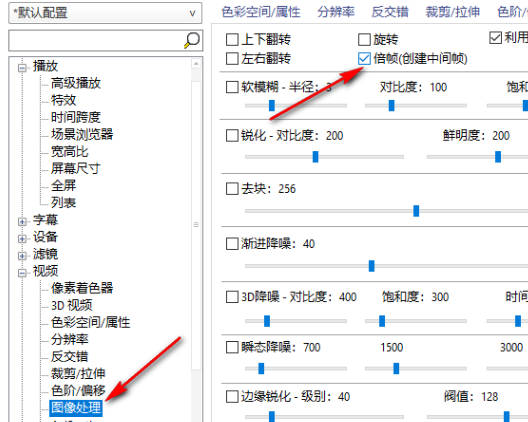The height and width of the screenshot is (422, 528).
Task: Uncheck 倍帧(创建中间帧) checkbox
Action: (364, 59)
